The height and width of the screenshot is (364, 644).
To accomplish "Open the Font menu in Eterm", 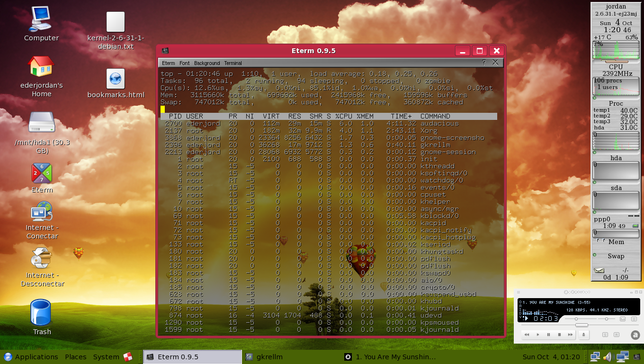I will pyautogui.click(x=184, y=63).
